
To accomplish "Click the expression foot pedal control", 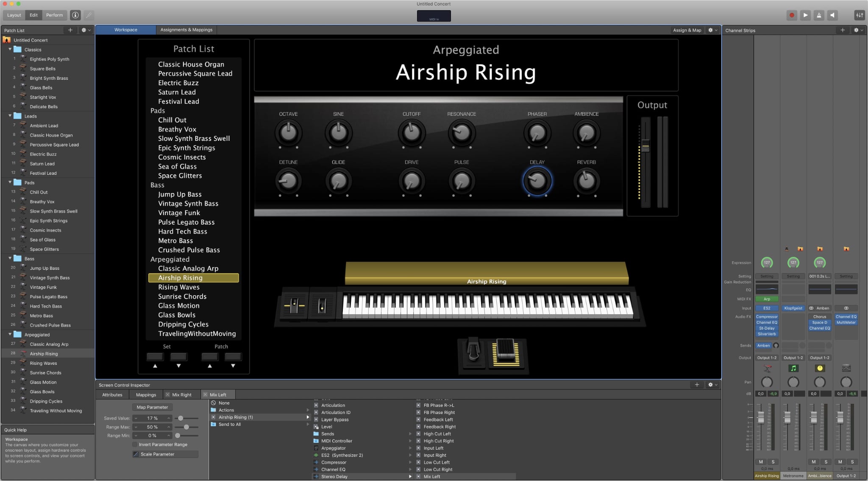I will pos(506,353).
